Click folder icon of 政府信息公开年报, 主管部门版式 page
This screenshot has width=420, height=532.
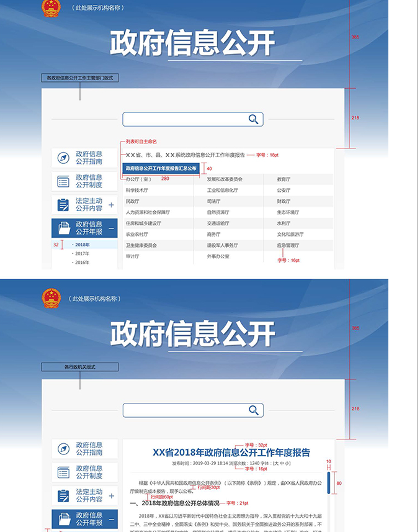(x=64, y=228)
